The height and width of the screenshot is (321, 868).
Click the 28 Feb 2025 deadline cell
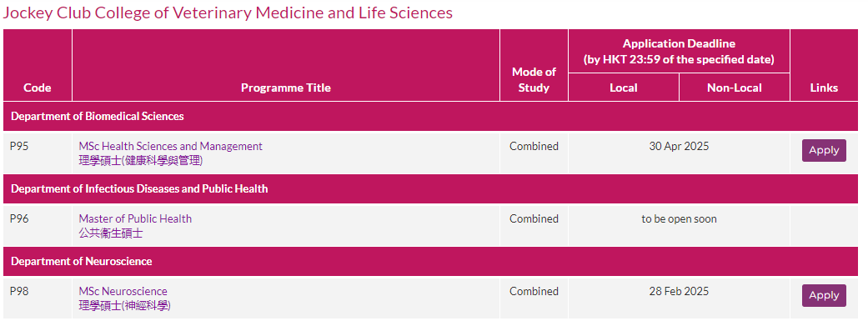(679, 298)
